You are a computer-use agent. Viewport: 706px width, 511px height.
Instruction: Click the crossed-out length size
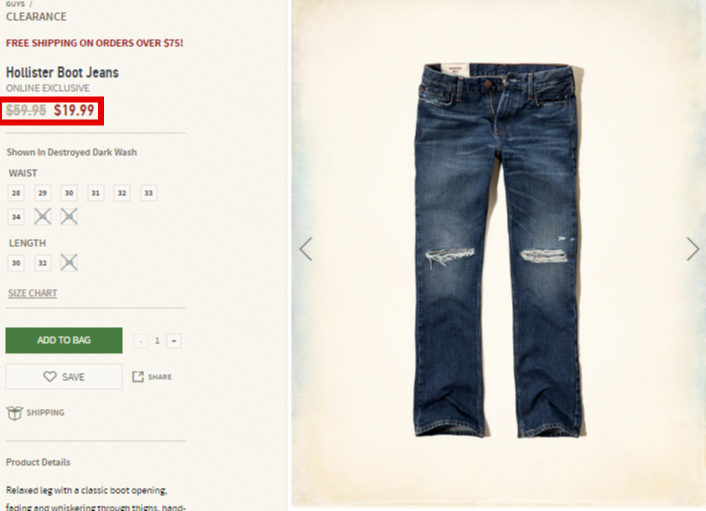[x=69, y=262]
